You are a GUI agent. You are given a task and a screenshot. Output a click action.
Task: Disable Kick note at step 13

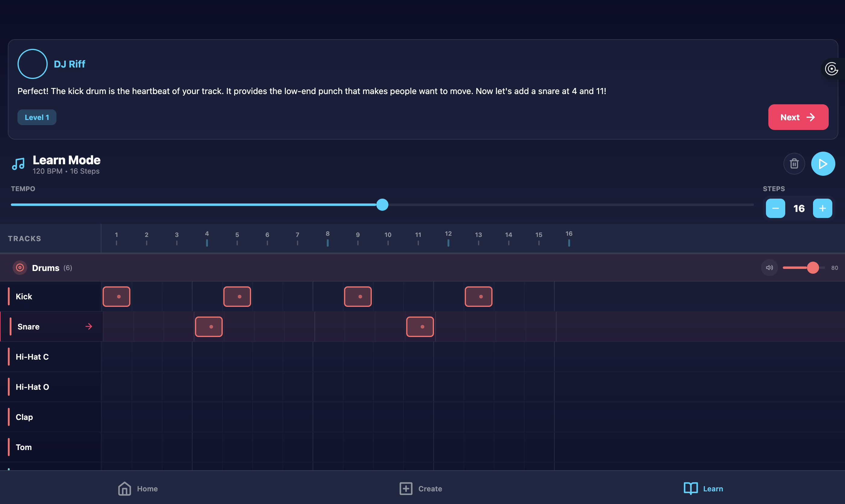(x=478, y=297)
